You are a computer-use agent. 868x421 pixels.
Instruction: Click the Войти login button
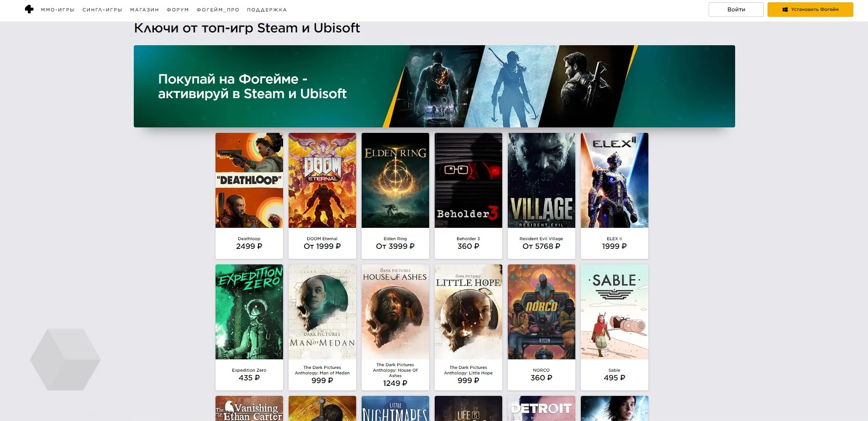point(736,10)
